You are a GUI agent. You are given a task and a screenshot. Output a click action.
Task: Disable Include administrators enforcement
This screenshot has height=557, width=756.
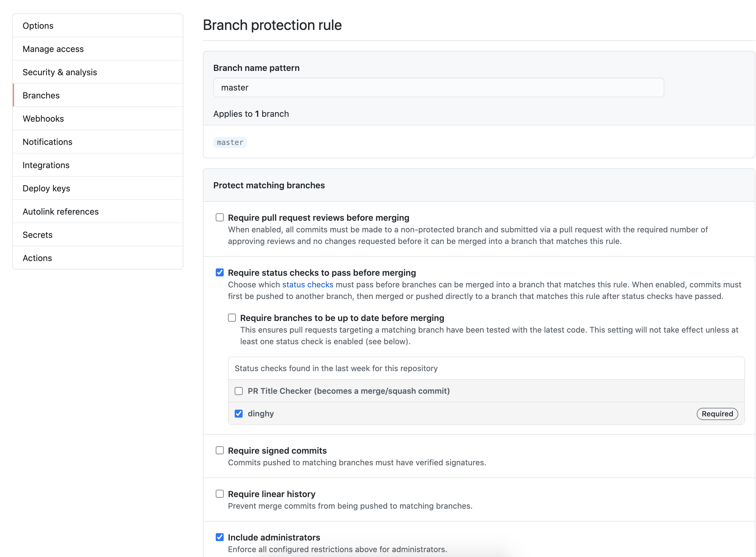(x=219, y=537)
